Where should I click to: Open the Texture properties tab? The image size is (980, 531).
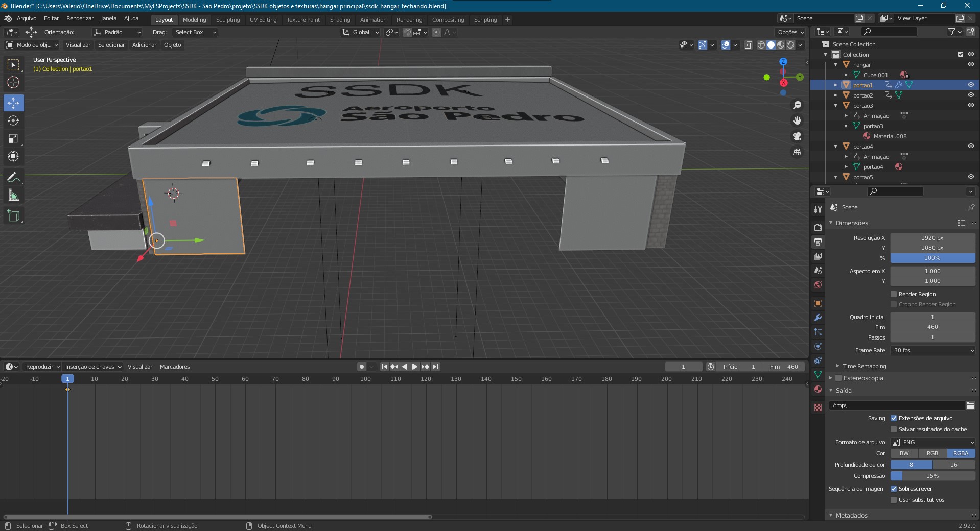818,407
